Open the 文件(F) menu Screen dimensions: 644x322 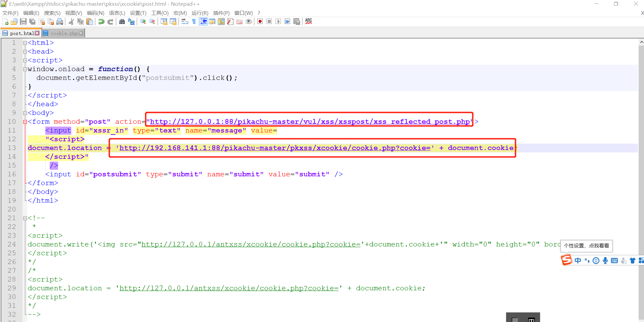tap(10, 13)
